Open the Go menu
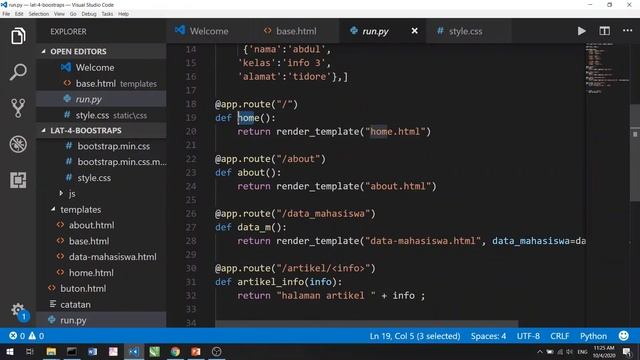 73,14
